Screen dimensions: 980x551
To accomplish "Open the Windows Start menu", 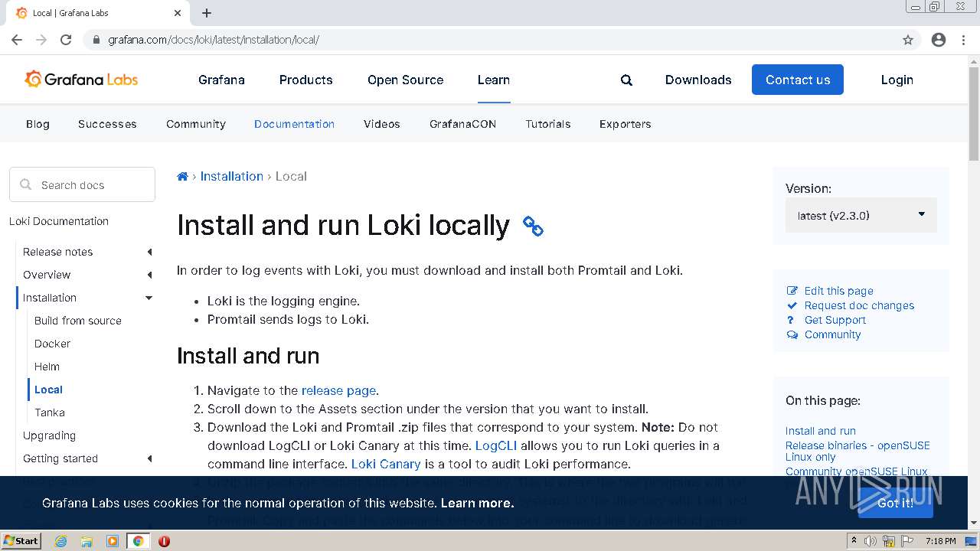I will pyautogui.click(x=21, y=541).
